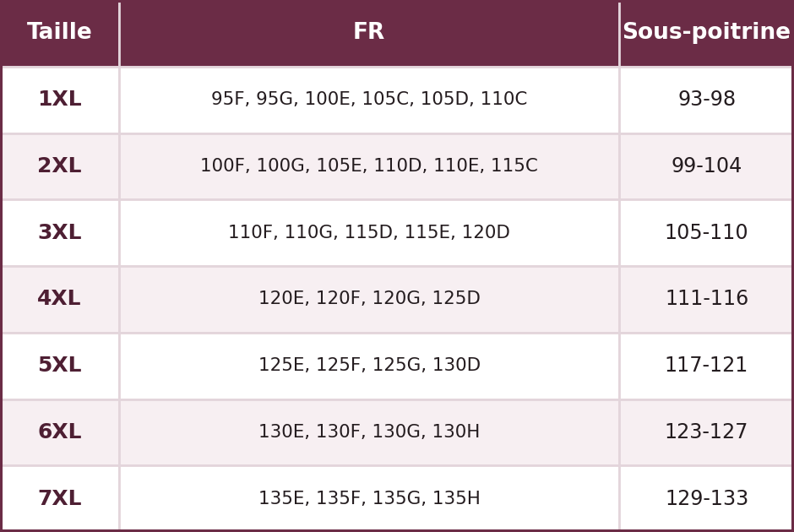This screenshot has height=532, width=794.
Task: Select the 2XL size cell
Action: 60,166
